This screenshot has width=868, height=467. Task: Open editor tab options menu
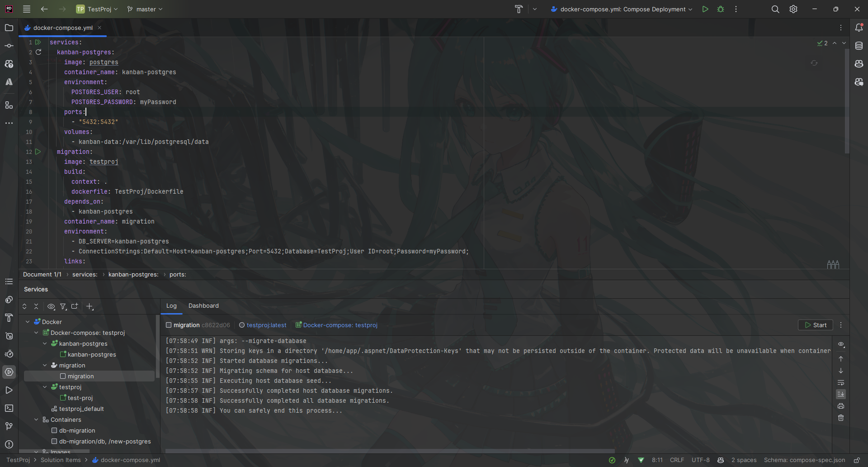(x=841, y=28)
